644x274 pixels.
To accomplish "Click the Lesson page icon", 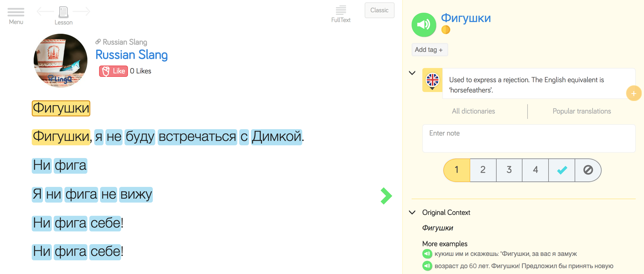I will point(63,12).
